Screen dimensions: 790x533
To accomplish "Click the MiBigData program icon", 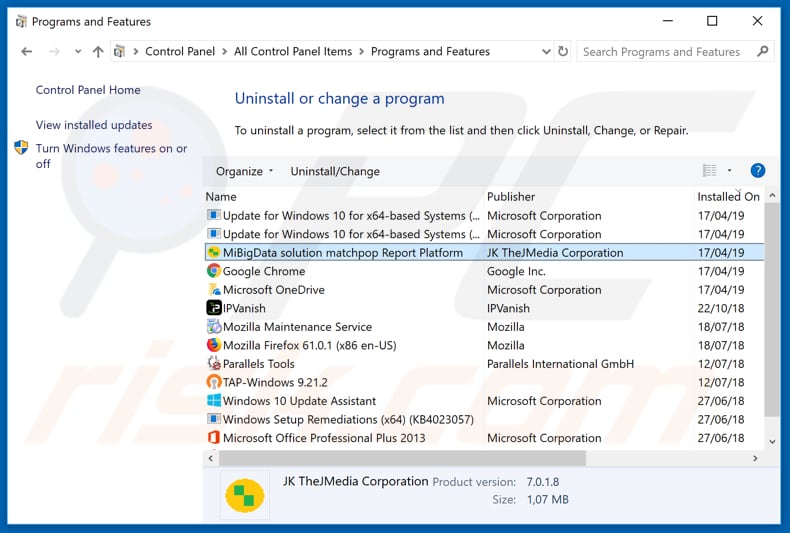I will coord(214,252).
